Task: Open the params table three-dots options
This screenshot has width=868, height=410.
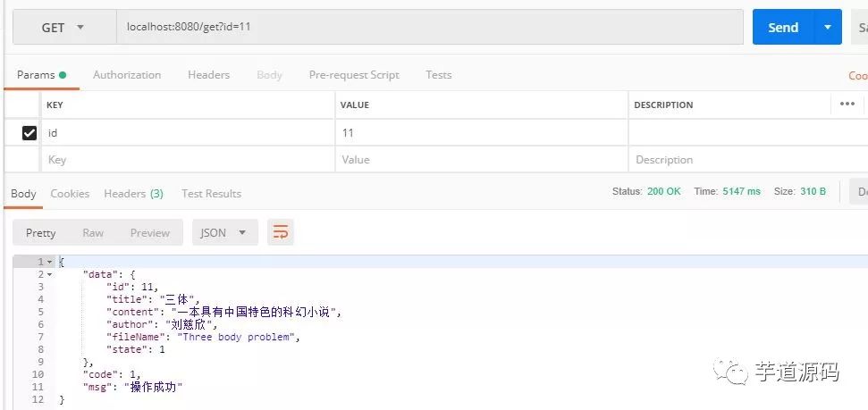Action: point(847,104)
